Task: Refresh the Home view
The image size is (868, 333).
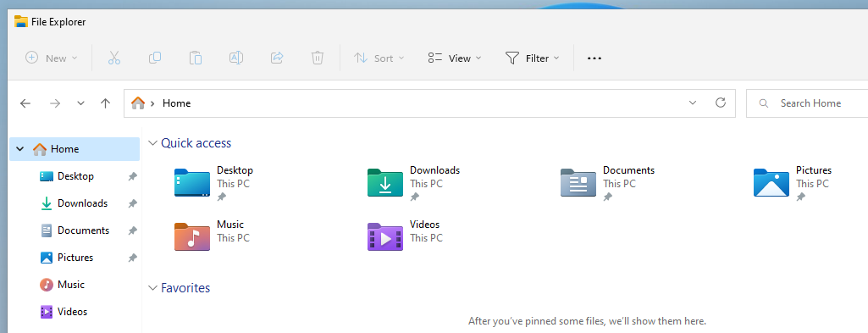Action: pos(720,103)
